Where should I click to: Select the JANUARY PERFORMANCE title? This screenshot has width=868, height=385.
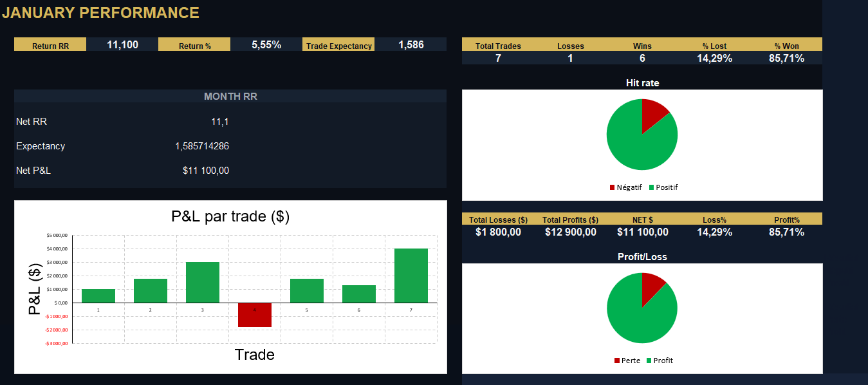click(x=100, y=13)
